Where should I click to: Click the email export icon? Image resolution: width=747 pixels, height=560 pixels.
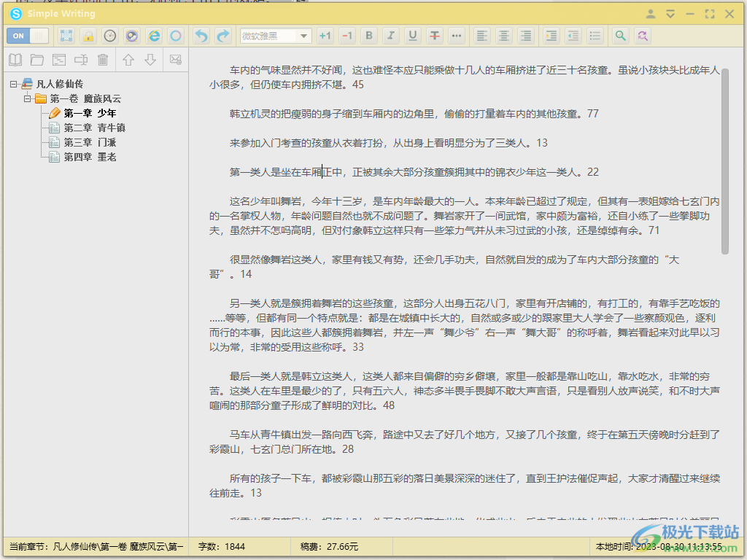[174, 60]
